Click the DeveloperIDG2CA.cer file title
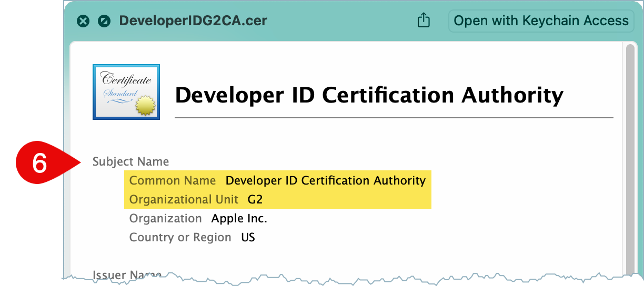 pos(193,21)
